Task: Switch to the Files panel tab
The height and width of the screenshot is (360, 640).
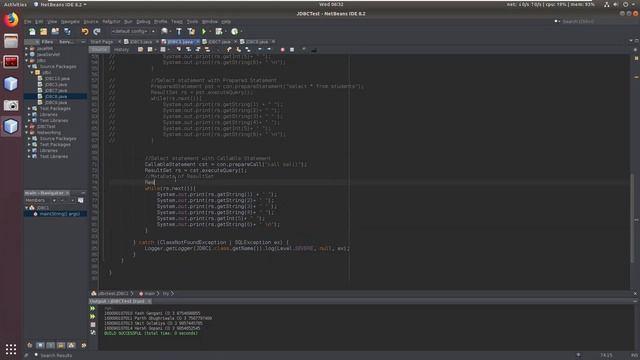Action: (47, 42)
